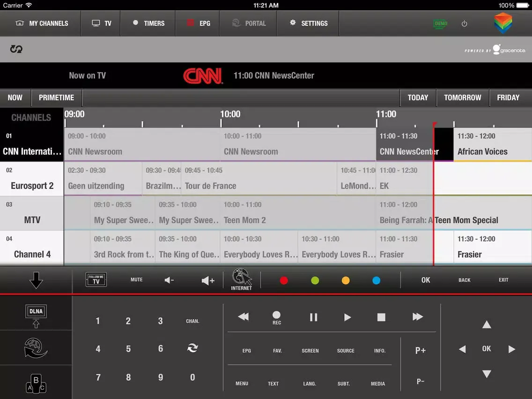Rewind playback
Screen dimensions: 532x399
tap(243, 317)
